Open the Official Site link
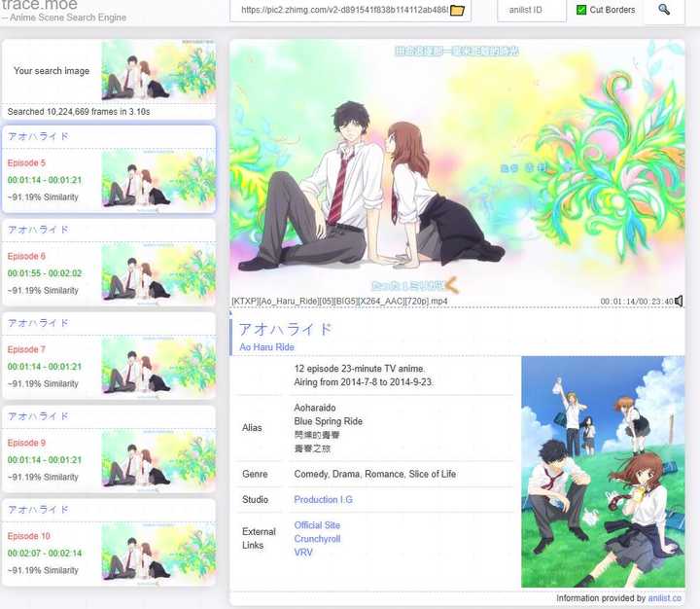Viewport: 700px width, 609px height. click(x=317, y=525)
